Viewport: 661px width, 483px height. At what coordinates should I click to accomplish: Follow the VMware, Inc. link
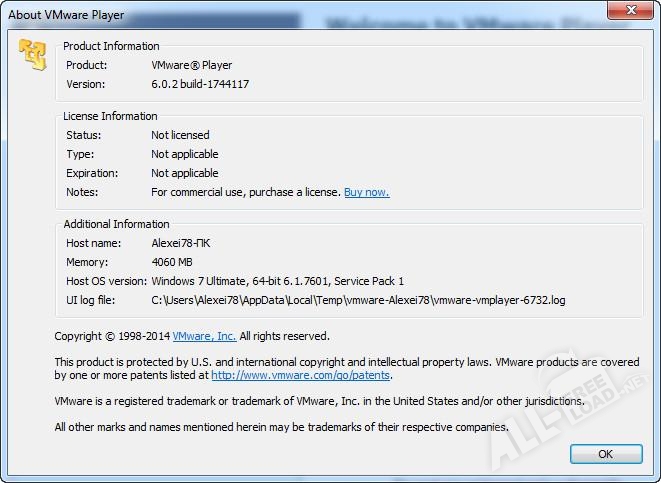point(204,336)
